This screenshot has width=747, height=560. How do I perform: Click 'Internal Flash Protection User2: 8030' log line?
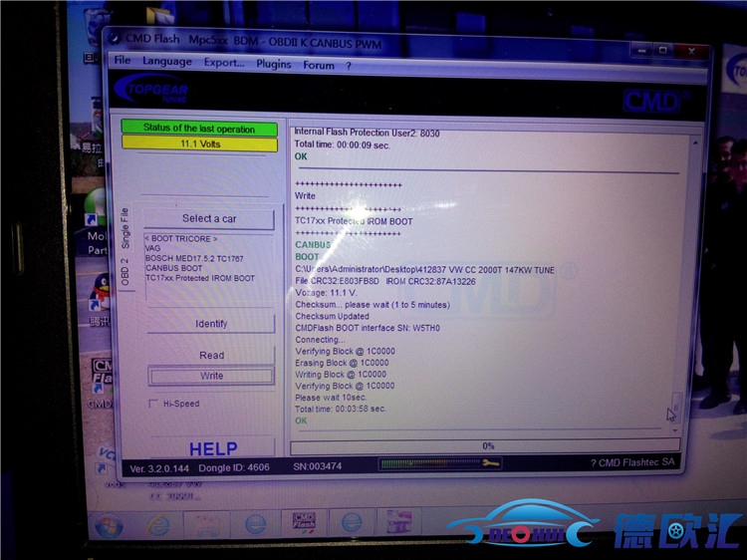click(x=367, y=133)
